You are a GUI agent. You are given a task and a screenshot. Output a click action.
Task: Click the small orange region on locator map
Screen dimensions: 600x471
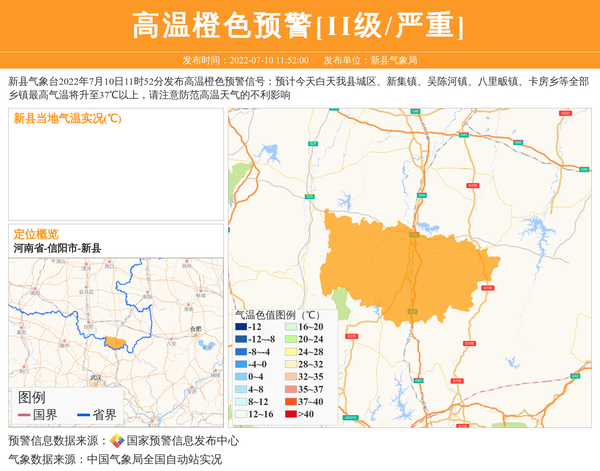[x=115, y=343]
